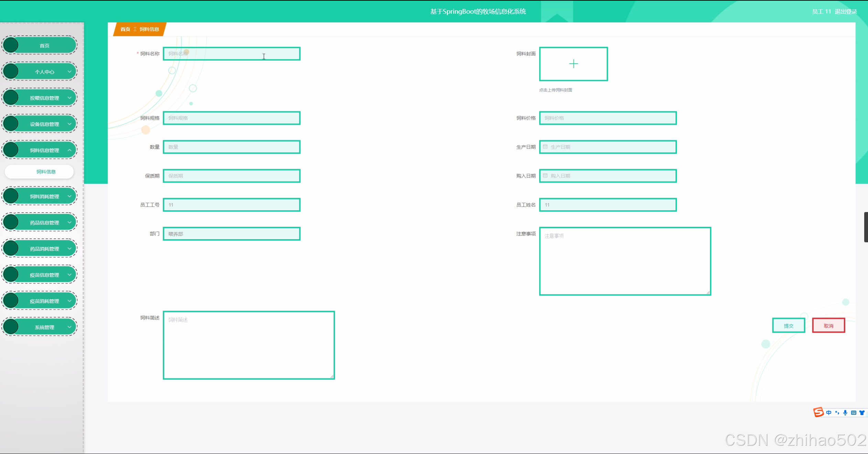Focus the 保质期 input field

point(232,176)
